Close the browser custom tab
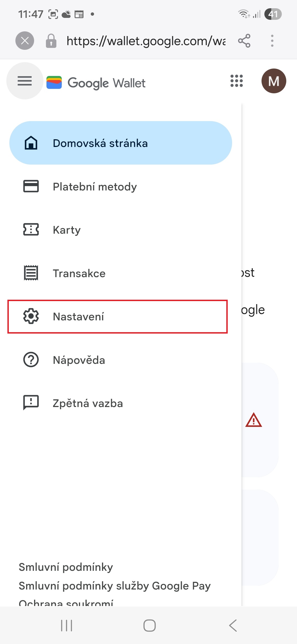 tap(25, 41)
